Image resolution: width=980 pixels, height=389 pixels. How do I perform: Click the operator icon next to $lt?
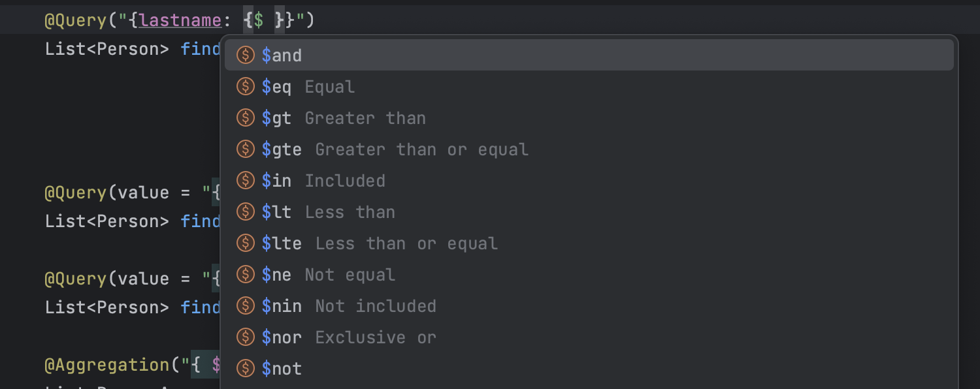click(245, 212)
